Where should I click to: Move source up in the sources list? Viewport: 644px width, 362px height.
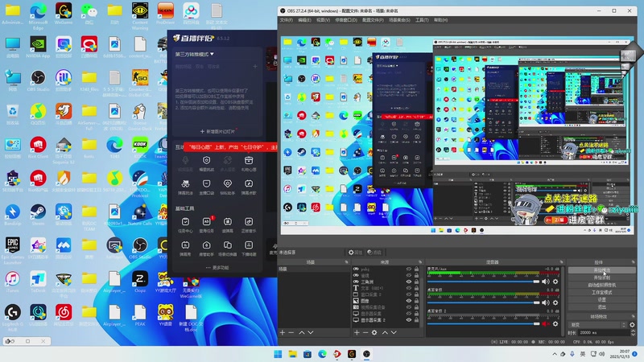pyautogui.click(x=385, y=332)
